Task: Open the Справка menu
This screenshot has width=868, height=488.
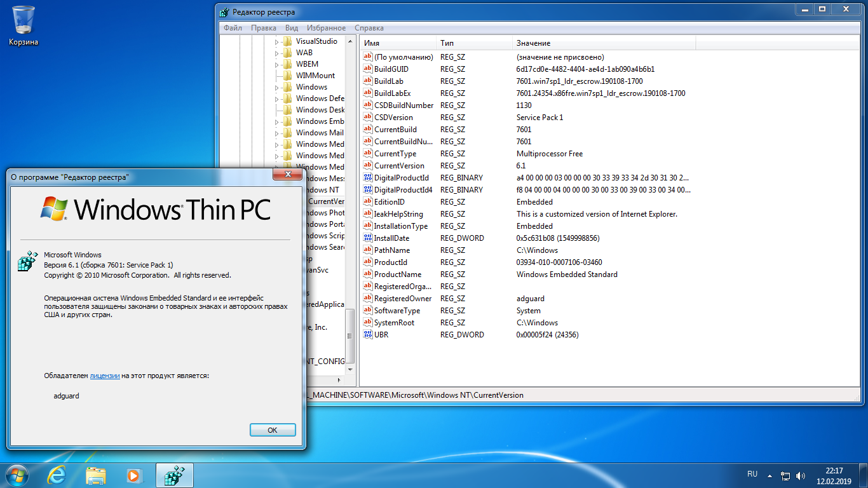Action: pyautogui.click(x=369, y=28)
